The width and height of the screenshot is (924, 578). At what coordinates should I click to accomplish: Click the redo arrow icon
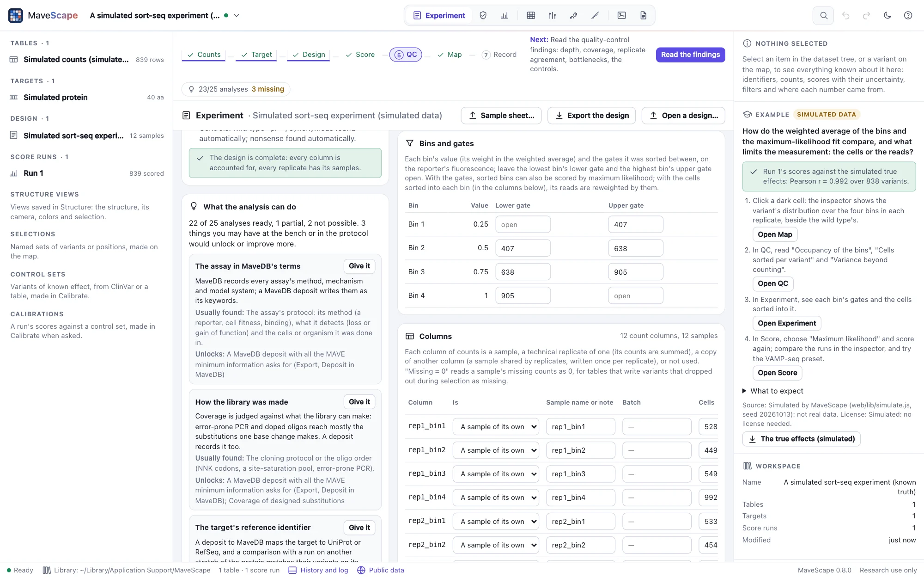866,15
